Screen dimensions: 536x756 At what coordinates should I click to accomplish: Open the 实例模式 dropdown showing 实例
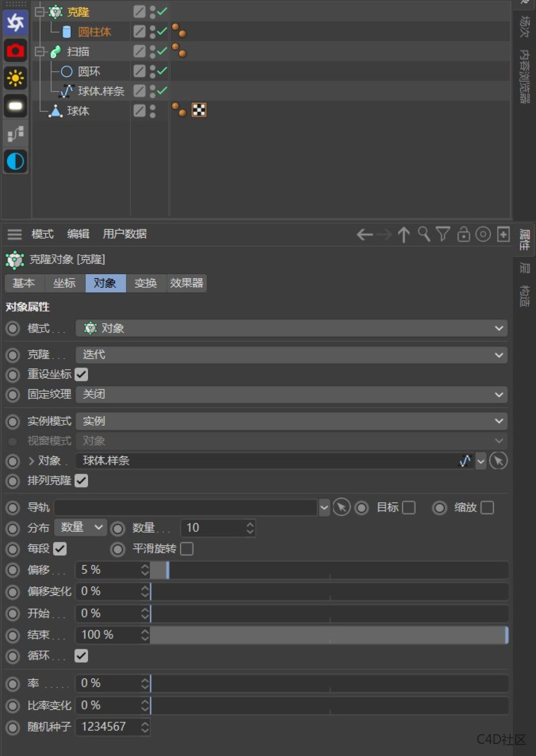291,421
